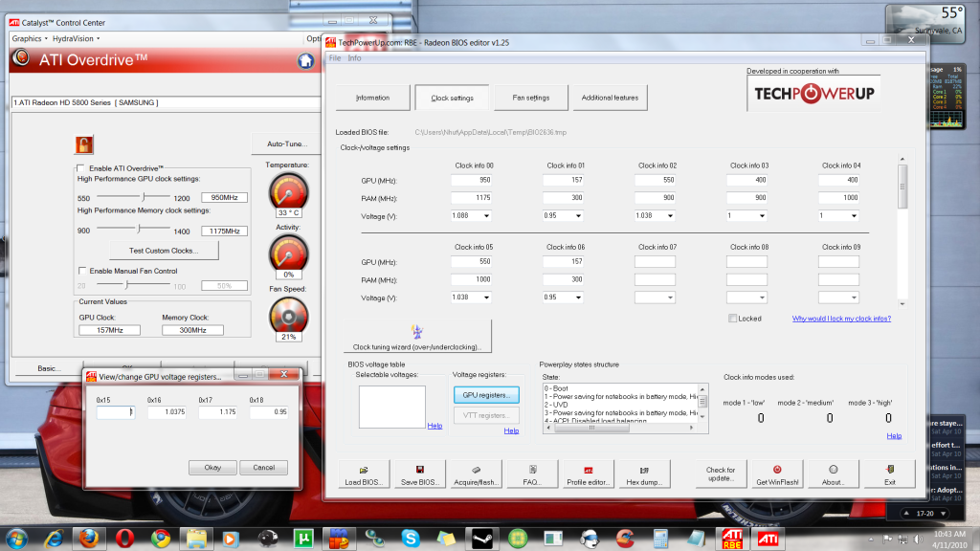This screenshot has width=980, height=551.
Task: Open the Clock info 06 voltage dropdown
Action: 578,298
